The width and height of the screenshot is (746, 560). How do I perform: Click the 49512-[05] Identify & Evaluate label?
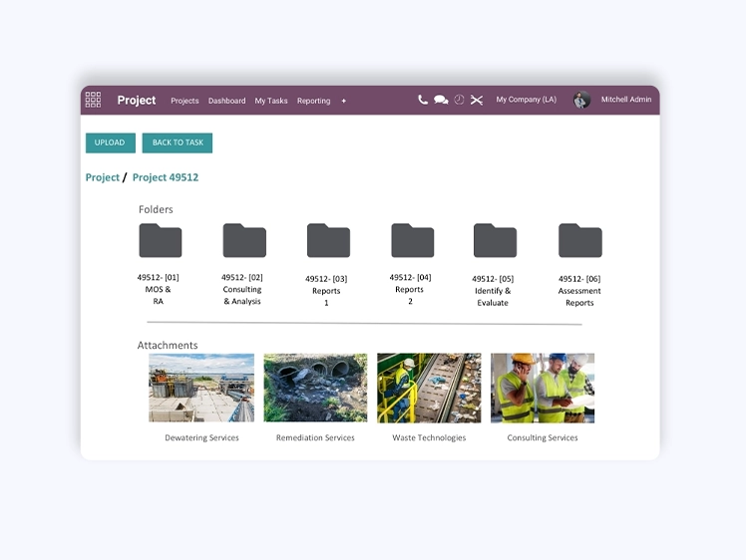pyautogui.click(x=493, y=290)
